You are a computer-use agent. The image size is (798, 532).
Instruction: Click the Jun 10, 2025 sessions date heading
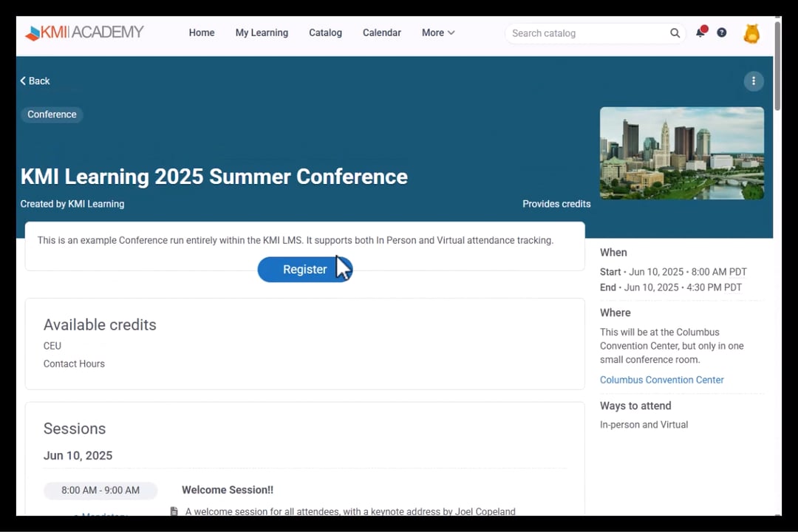coord(78,455)
